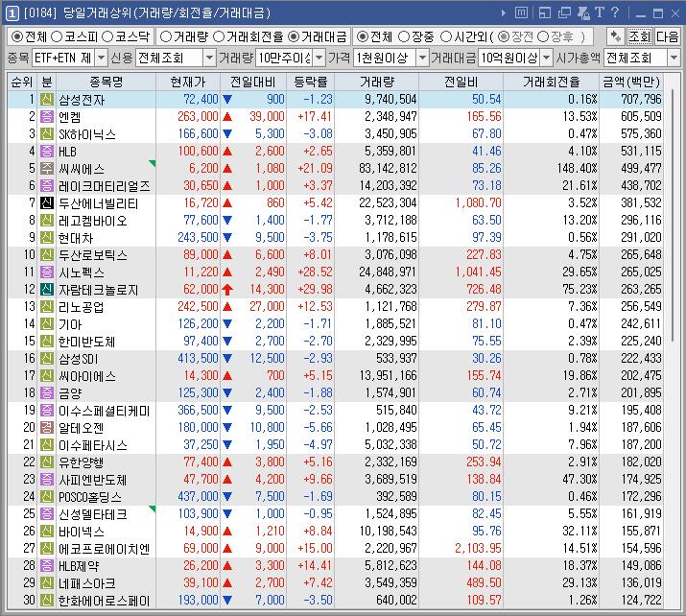Click the black badge icon for 두산에너빌리티
Viewport: 686px width, 616px height.
(x=47, y=203)
